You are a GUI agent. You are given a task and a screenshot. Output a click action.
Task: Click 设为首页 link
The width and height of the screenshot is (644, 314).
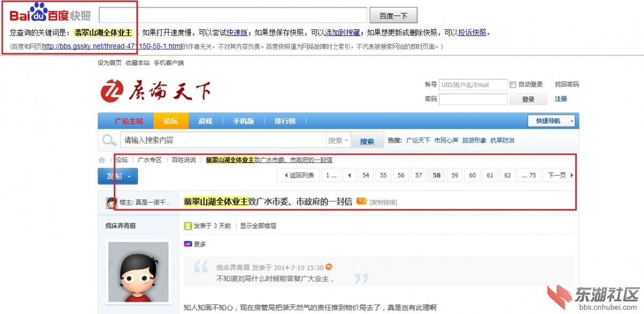click(109, 63)
